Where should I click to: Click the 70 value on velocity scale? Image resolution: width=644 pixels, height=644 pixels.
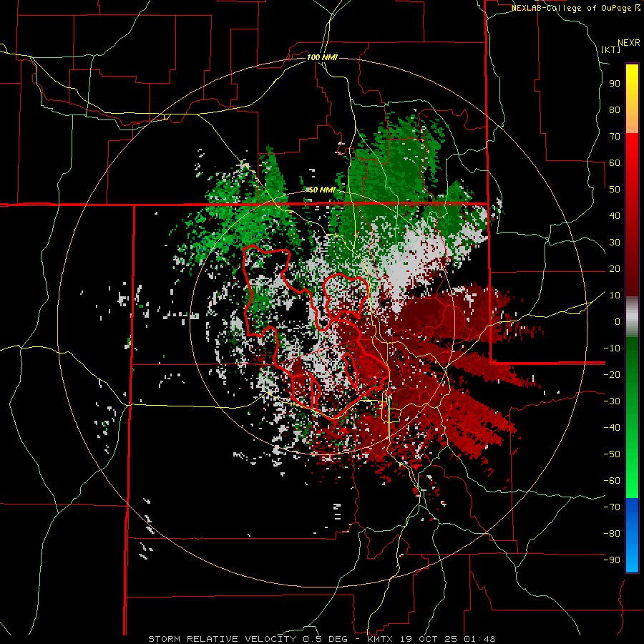click(x=615, y=137)
